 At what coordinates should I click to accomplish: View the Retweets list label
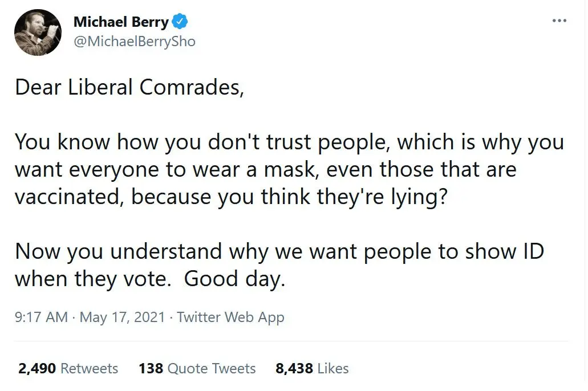(x=89, y=369)
